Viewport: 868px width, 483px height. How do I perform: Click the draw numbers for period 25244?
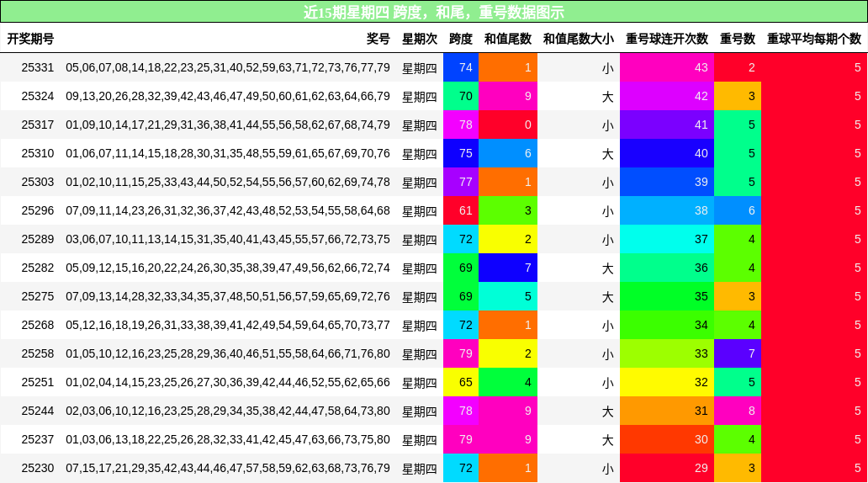tap(228, 411)
